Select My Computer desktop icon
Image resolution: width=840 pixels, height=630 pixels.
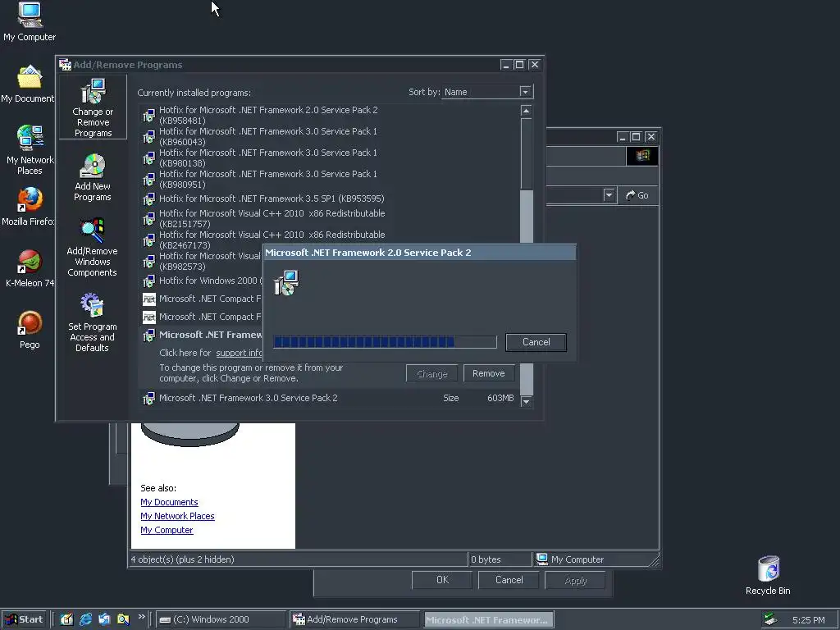(30, 22)
